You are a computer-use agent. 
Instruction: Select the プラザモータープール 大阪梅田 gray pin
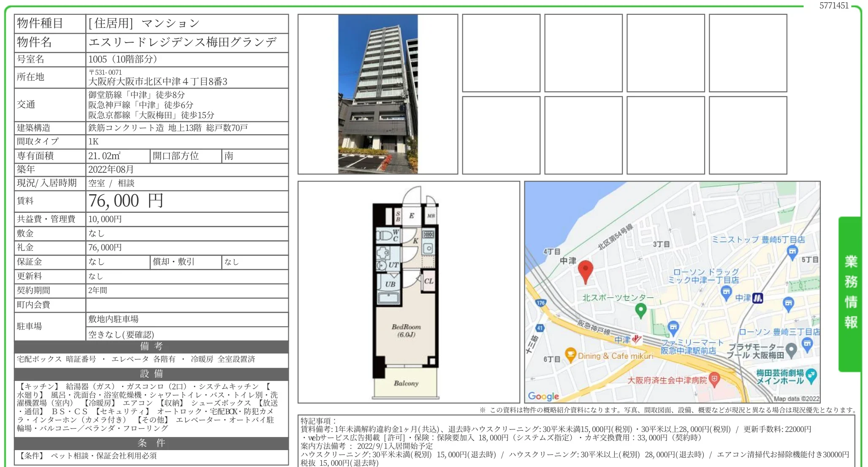pos(791,350)
